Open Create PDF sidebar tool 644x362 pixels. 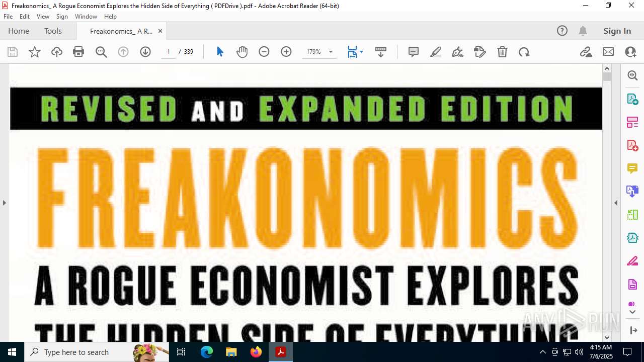coord(632,145)
